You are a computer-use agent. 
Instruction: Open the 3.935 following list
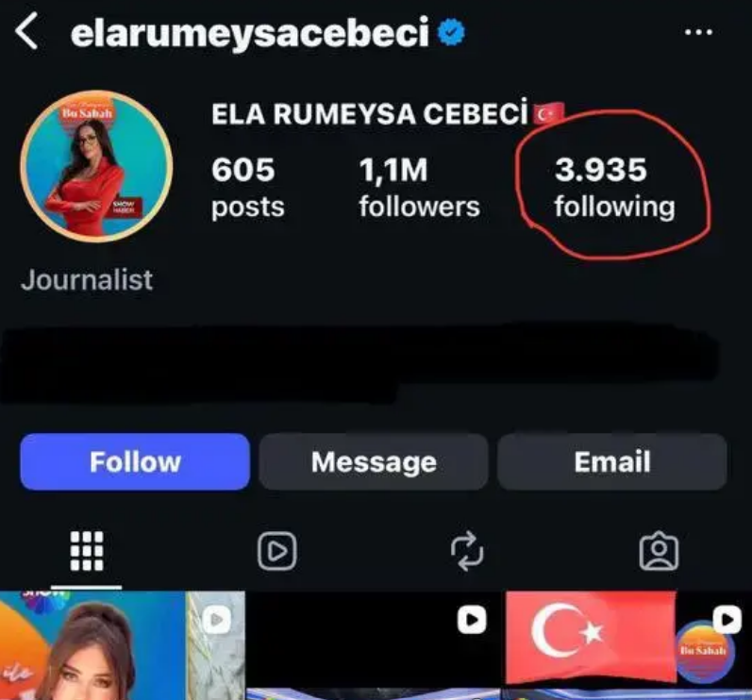pyautogui.click(x=615, y=188)
